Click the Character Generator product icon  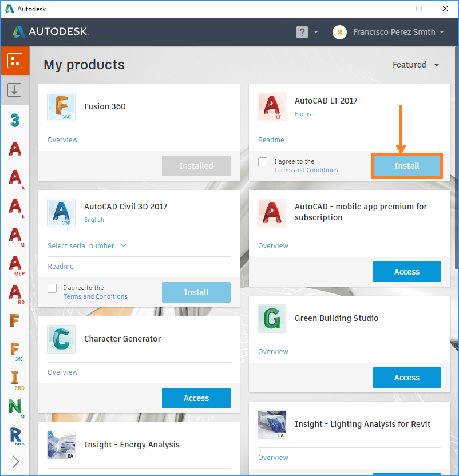point(61,339)
